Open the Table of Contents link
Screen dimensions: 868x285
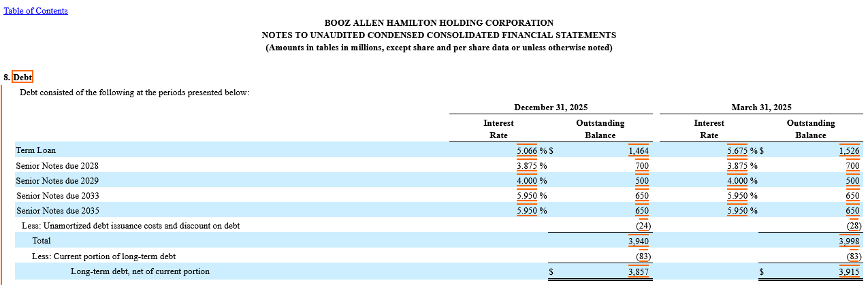point(36,11)
